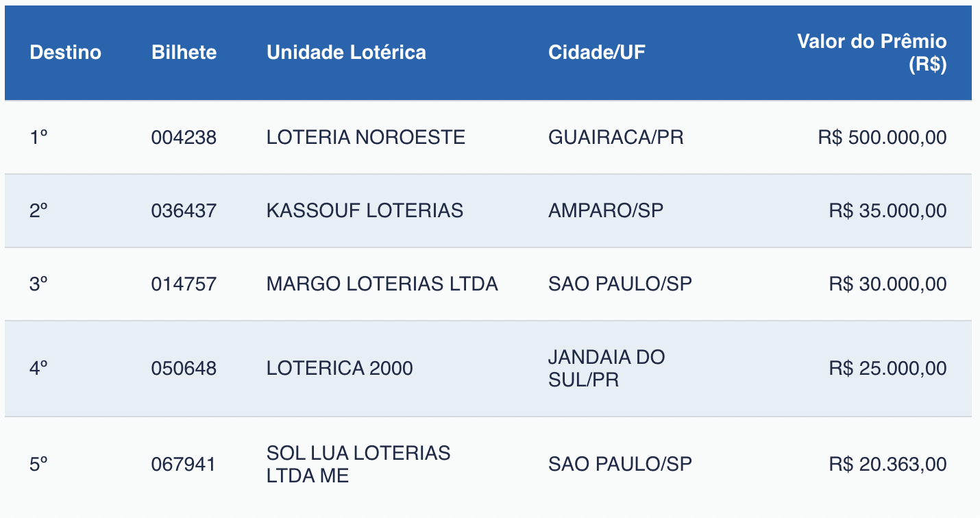Click the Cidade/UF column header

(596, 53)
